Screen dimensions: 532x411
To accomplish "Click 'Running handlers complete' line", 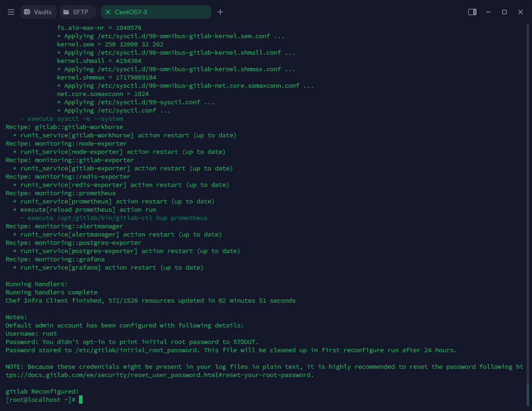I will pos(51,292).
